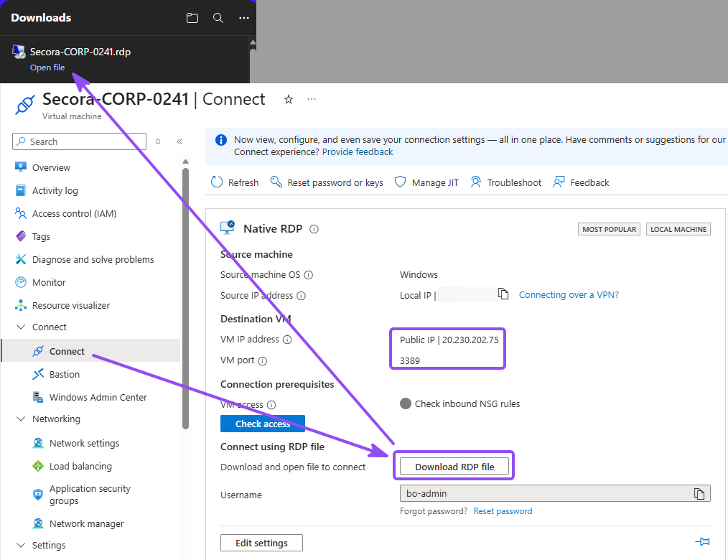Copy the Local IP address
The image size is (728, 560).
coord(503,294)
